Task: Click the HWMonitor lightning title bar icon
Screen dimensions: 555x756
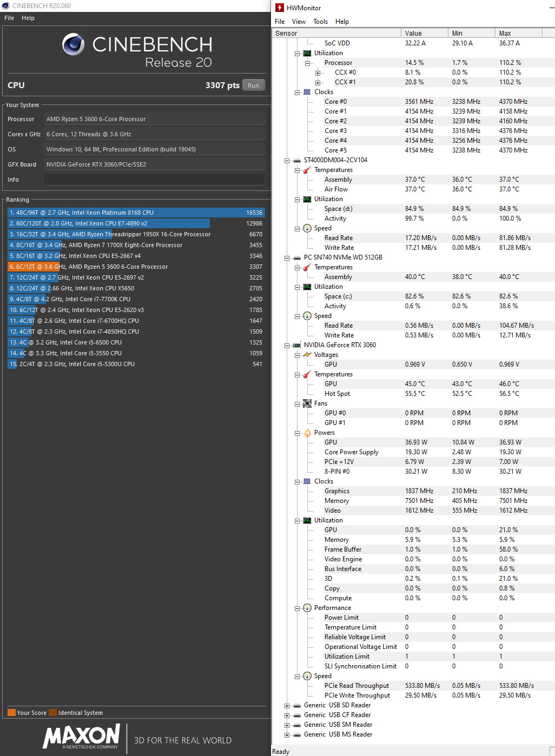Action: [280, 8]
